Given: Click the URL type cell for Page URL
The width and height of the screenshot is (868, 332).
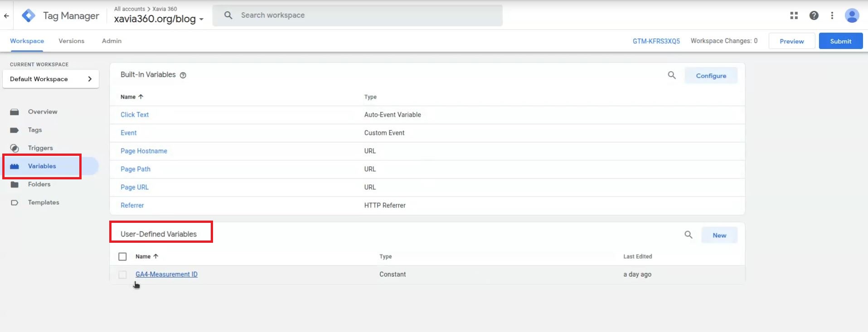Looking at the screenshot, I should pos(370,187).
